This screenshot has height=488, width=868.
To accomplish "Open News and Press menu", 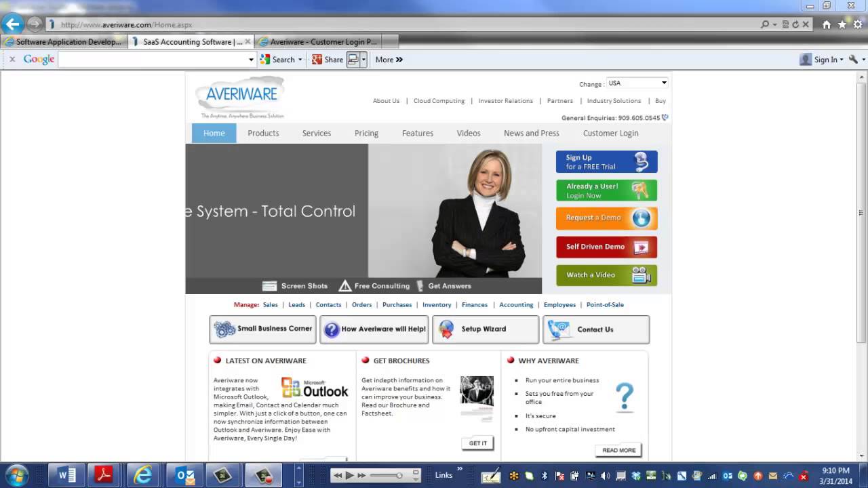I will (x=532, y=134).
